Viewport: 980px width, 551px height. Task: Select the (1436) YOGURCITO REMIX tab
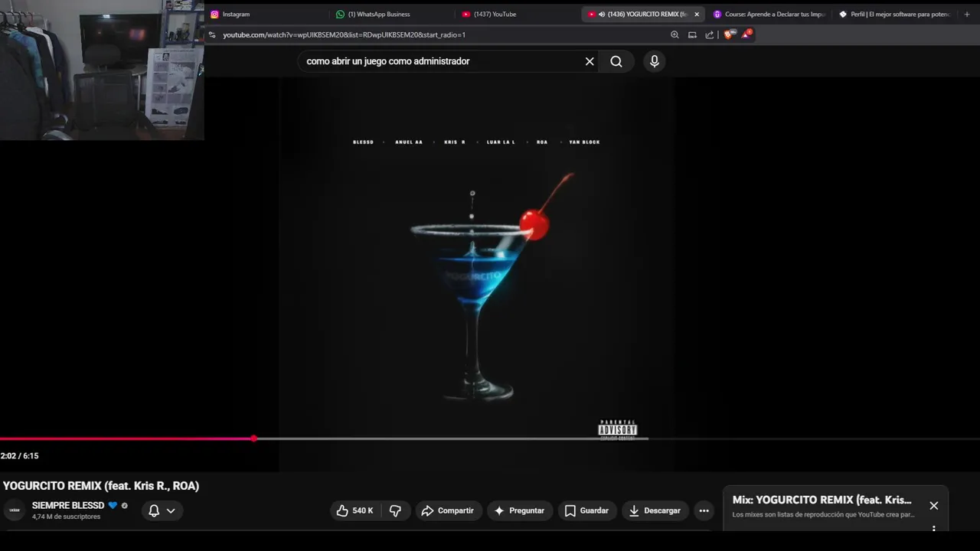tap(642, 14)
